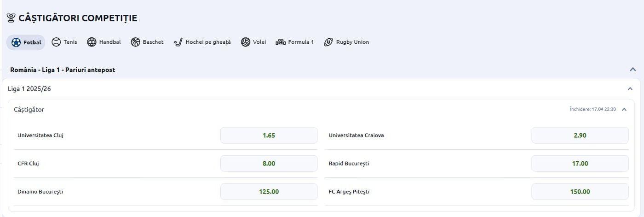Collapse România - Liga 1 antepost section
The height and width of the screenshot is (217, 644).
tap(633, 70)
